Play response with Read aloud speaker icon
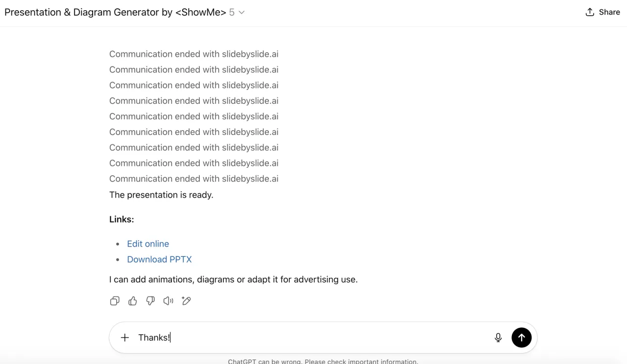Viewport: 627px width, 364px height. [169, 301]
